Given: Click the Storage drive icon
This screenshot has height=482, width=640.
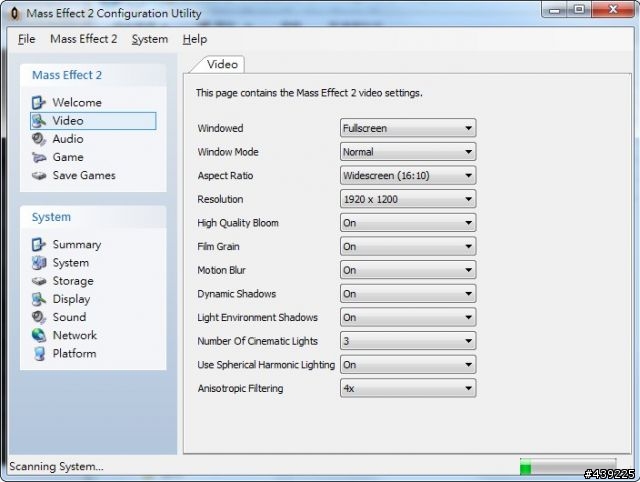Looking at the screenshot, I should coord(39,281).
